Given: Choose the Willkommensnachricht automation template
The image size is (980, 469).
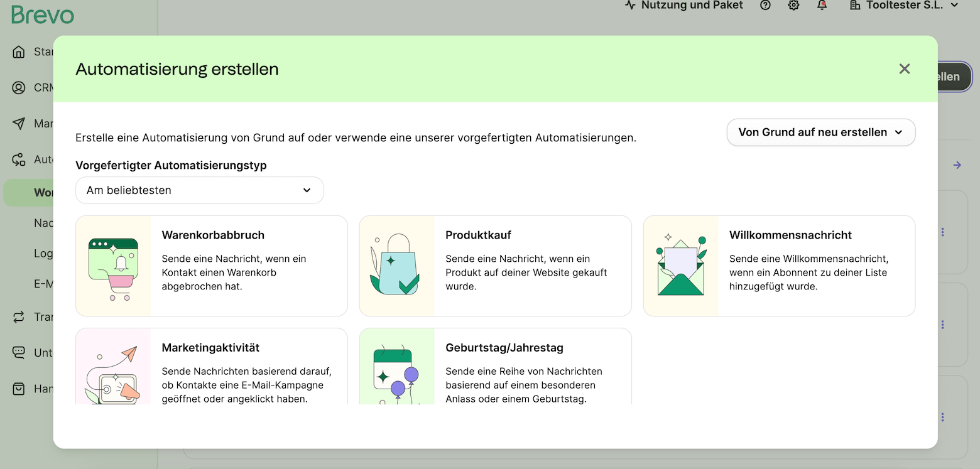Looking at the screenshot, I should 779,265.
